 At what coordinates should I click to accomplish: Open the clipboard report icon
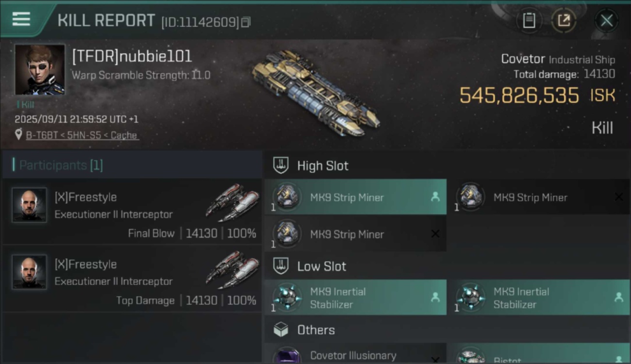529,20
